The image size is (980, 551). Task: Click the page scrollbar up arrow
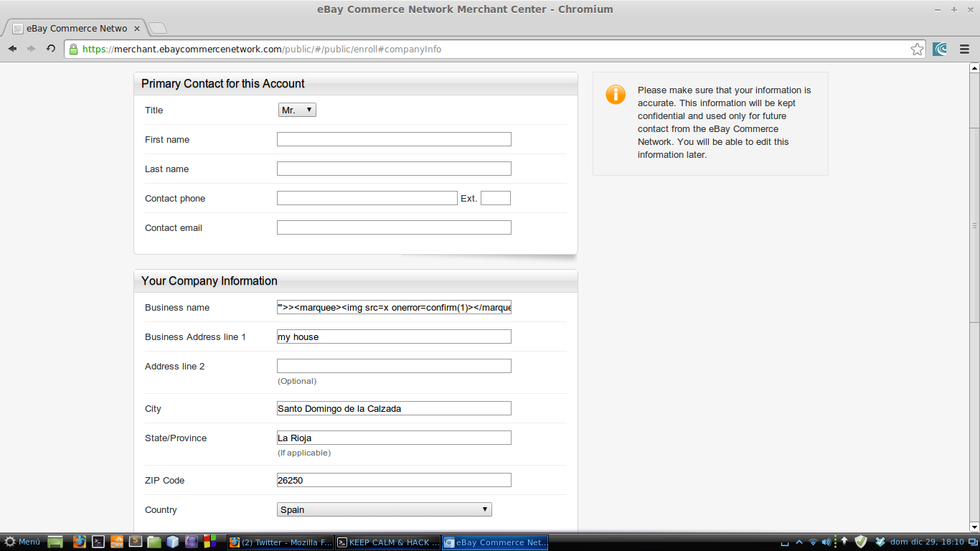pos(974,68)
